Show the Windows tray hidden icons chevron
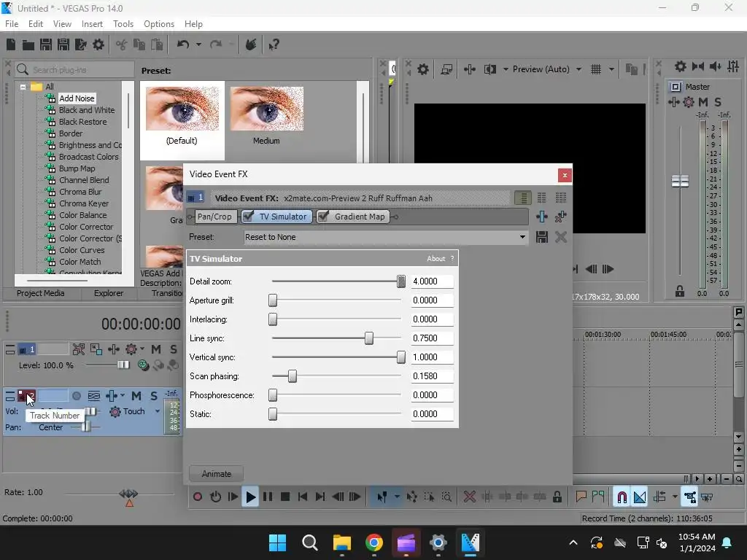Screen dimensions: 747x560 pyautogui.click(x=573, y=542)
